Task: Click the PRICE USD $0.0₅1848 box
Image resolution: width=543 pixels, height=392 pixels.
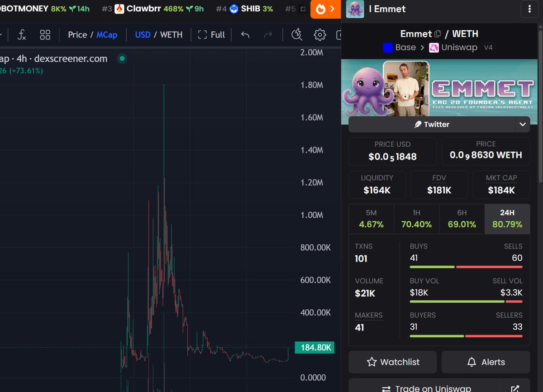Action: [392, 151]
